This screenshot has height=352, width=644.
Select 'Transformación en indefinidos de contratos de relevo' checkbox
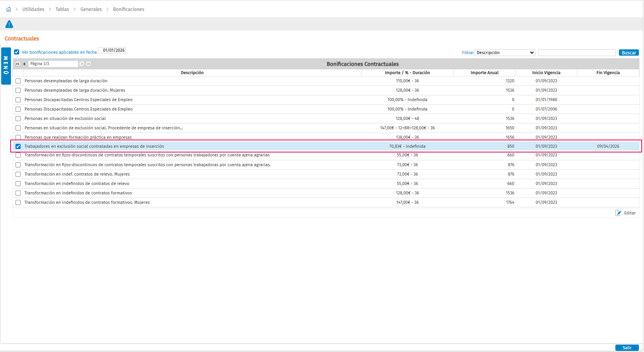point(18,184)
